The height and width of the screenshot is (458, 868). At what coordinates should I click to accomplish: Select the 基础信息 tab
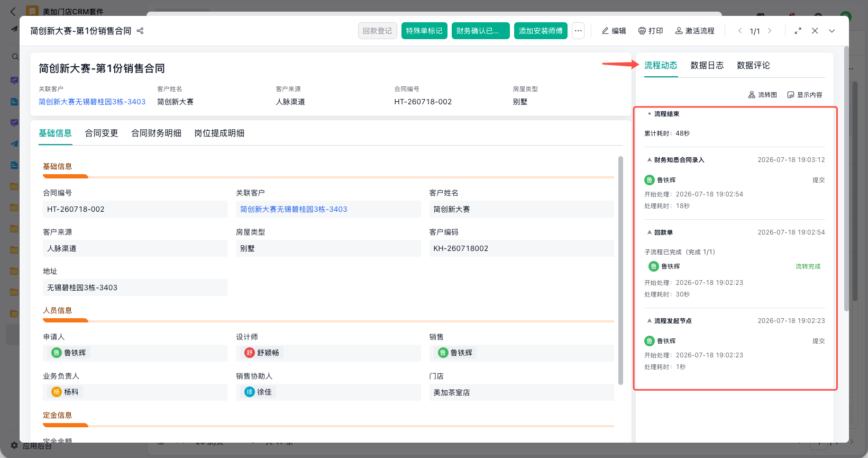click(x=55, y=133)
